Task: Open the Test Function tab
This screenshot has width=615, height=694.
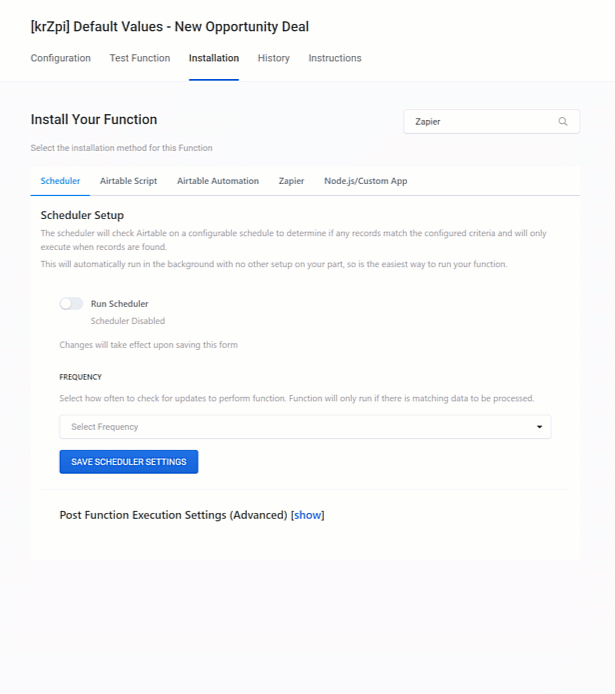Action: [x=140, y=58]
